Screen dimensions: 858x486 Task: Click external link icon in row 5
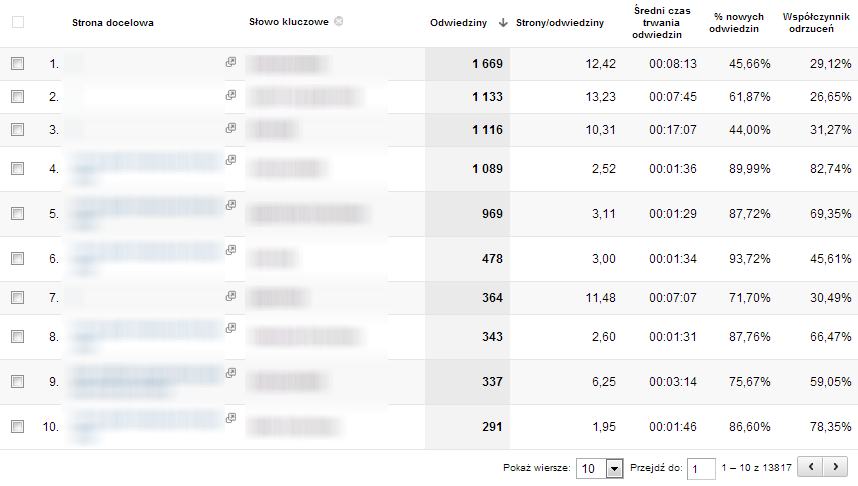(231, 205)
